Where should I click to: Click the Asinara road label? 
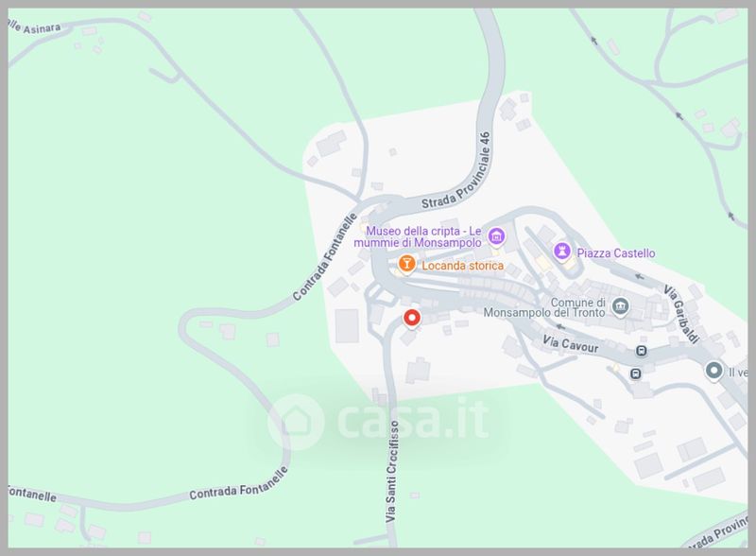36,27
